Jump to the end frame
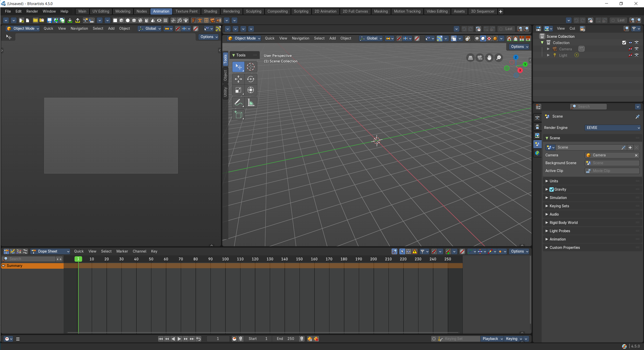Image resolution: width=644 pixels, height=350 pixels. (x=192, y=339)
